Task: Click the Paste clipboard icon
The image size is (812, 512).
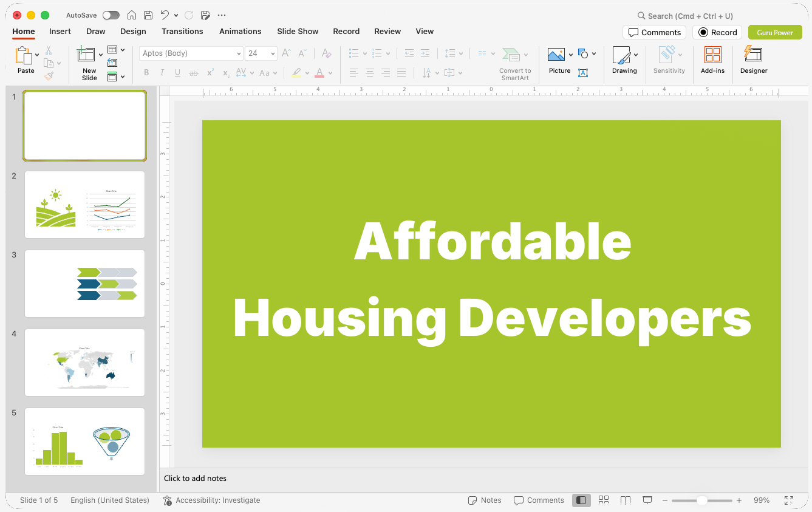Action: point(24,56)
